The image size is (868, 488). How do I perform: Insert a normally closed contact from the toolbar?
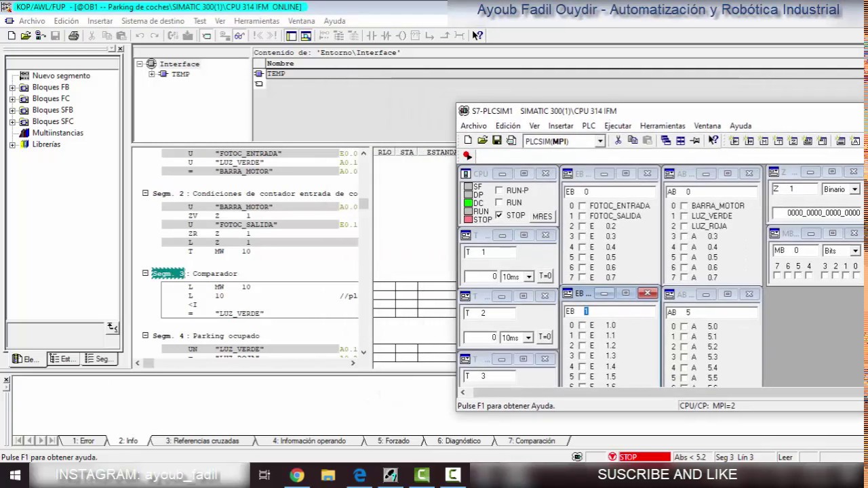pyautogui.click(x=386, y=36)
